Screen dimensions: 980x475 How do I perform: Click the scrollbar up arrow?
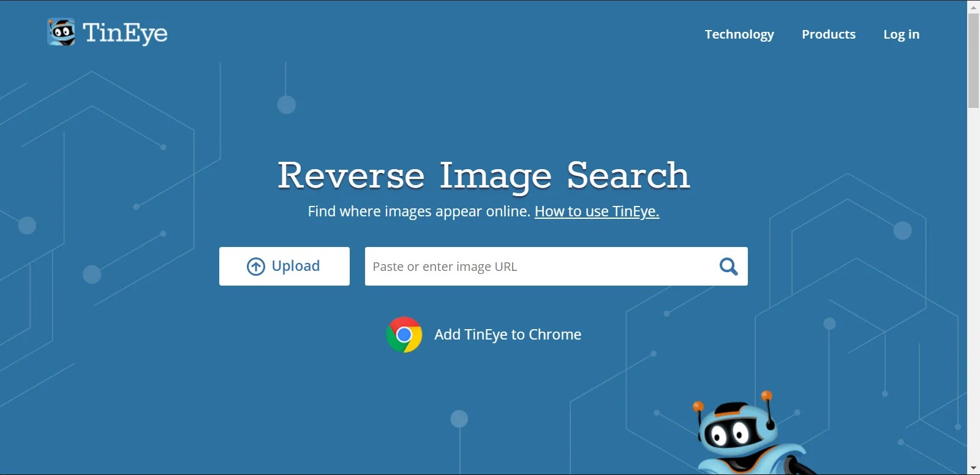(x=973, y=6)
